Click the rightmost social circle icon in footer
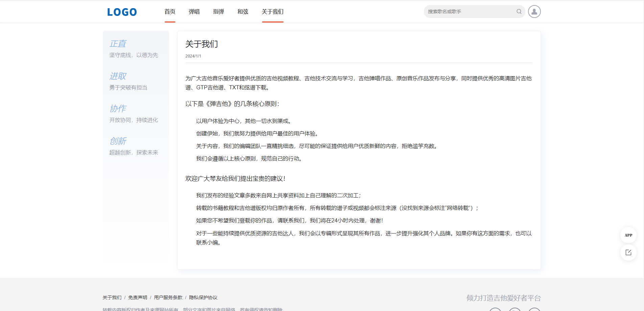Image resolution: width=644 pixels, height=311 pixels. [x=534, y=310]
